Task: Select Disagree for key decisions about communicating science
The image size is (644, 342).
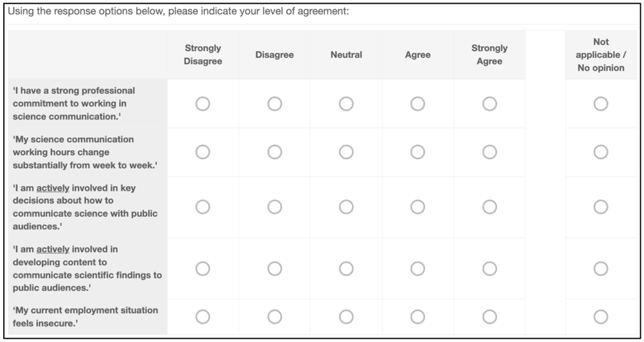Action: tap(275, 207)
